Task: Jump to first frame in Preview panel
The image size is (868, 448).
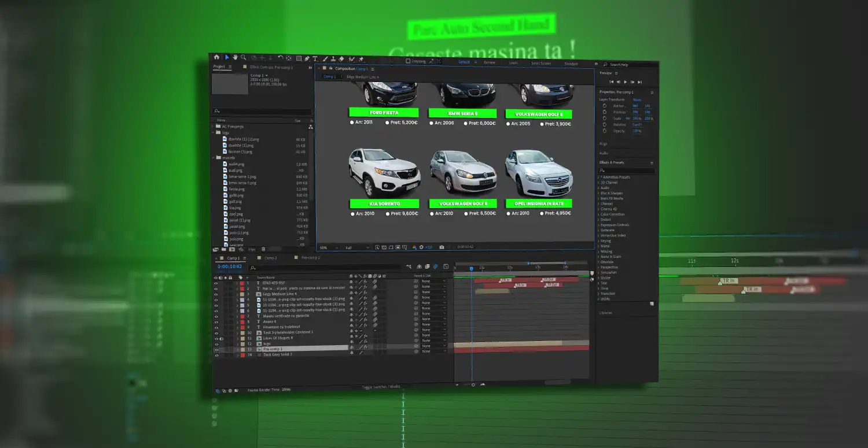Action: coord(612,82)
